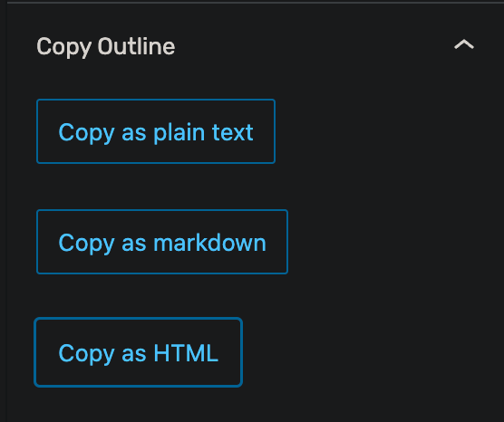This screenshot has height=422, width=504.
Task: Copy the outline as HTML markup
Action: [138, 352]
